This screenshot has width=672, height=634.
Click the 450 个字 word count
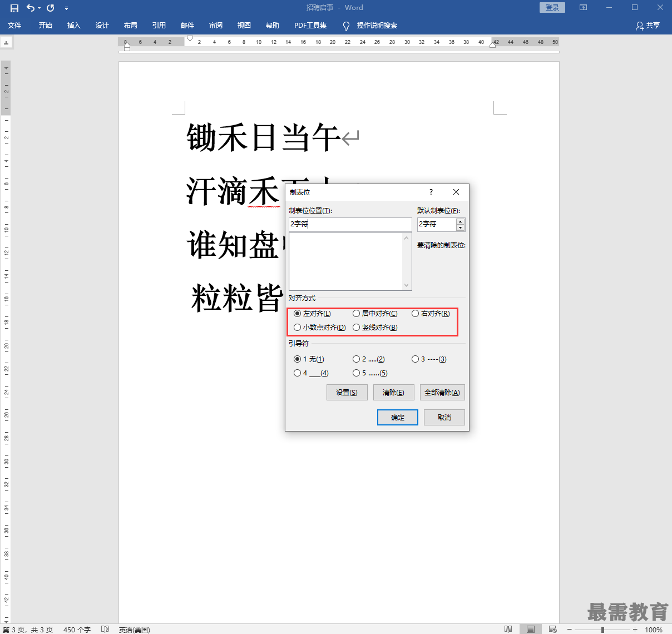[x=77, y=630]
